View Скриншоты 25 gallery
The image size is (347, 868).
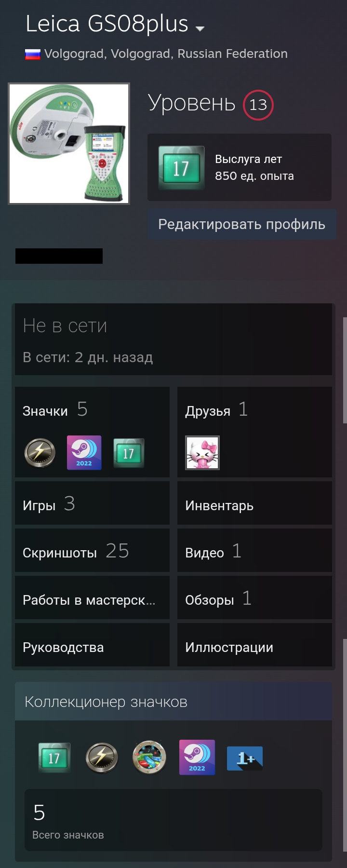click(92, 551)
